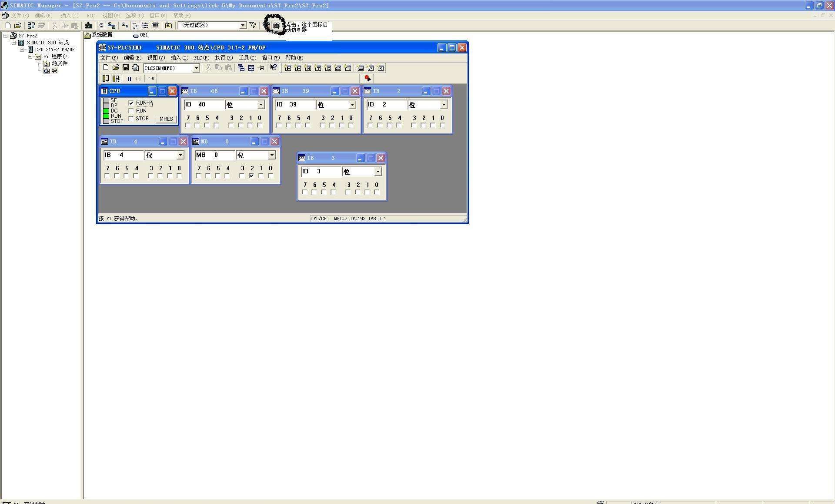Open the 文件(F) menu in S7-PLCSIM
The height and width of the screenshot is (504, 835).
pos(109,58)
